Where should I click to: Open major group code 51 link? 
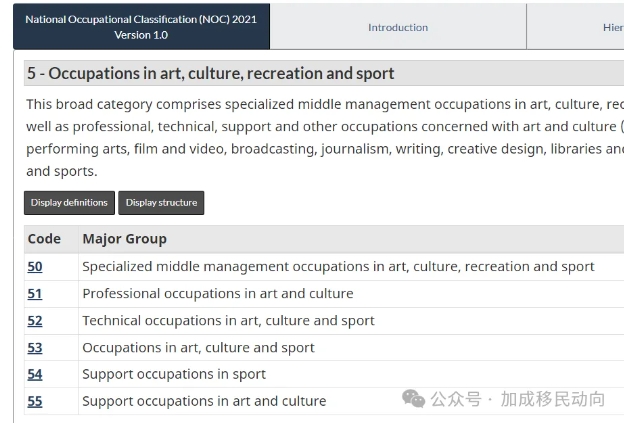click(x=35, y=294)
